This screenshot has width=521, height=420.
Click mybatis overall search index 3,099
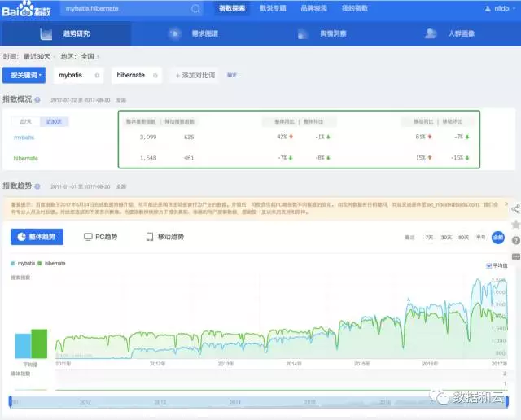[148, 137]
